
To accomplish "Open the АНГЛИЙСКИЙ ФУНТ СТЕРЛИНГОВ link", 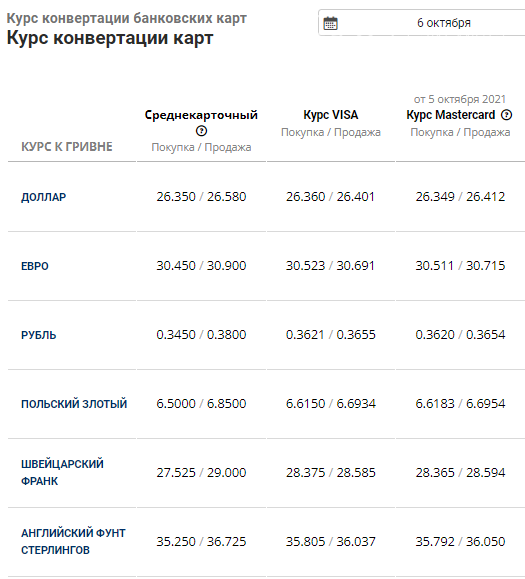I will coord(73,542).
